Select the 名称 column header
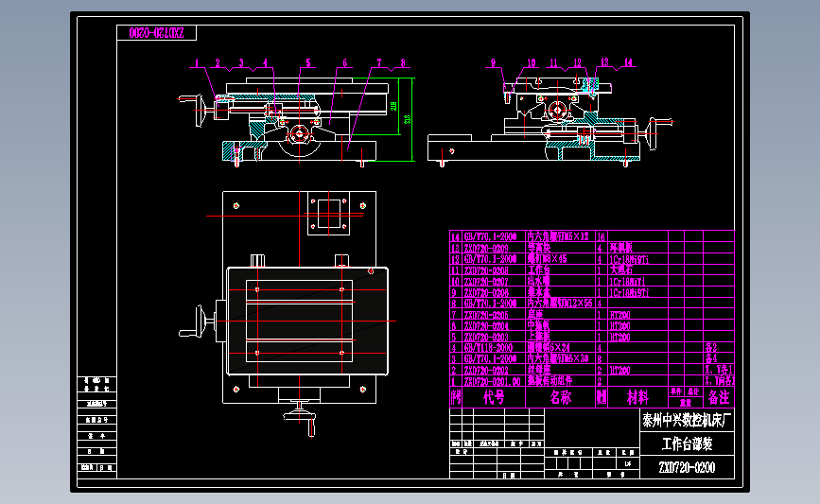The height and width of the screenshot is (504, 820). [560, 398]
